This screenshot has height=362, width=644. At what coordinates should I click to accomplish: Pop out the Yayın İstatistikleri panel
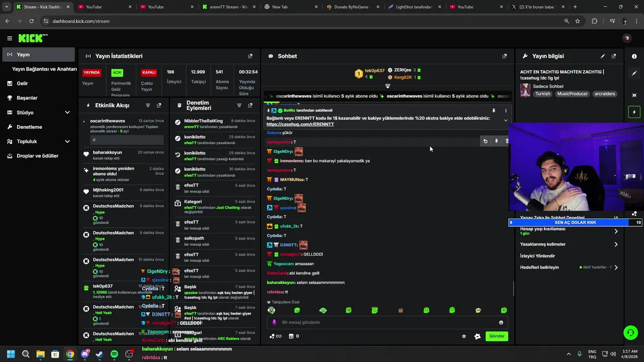coord(250,56)
